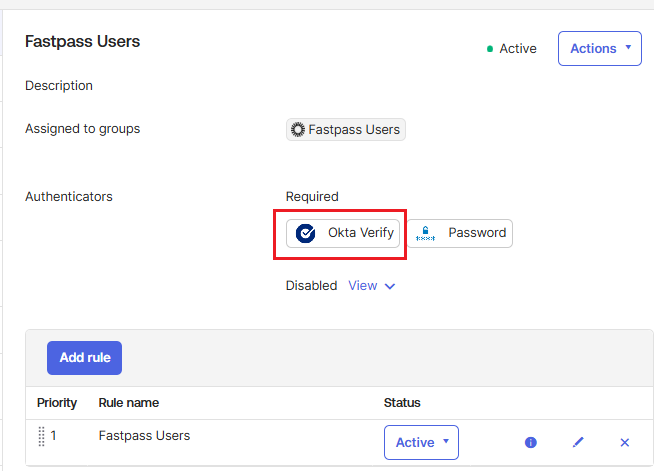The image size is (654, 471).
Task: Click the Fastpass Users group gear icon
Action: tap(297, 129)
